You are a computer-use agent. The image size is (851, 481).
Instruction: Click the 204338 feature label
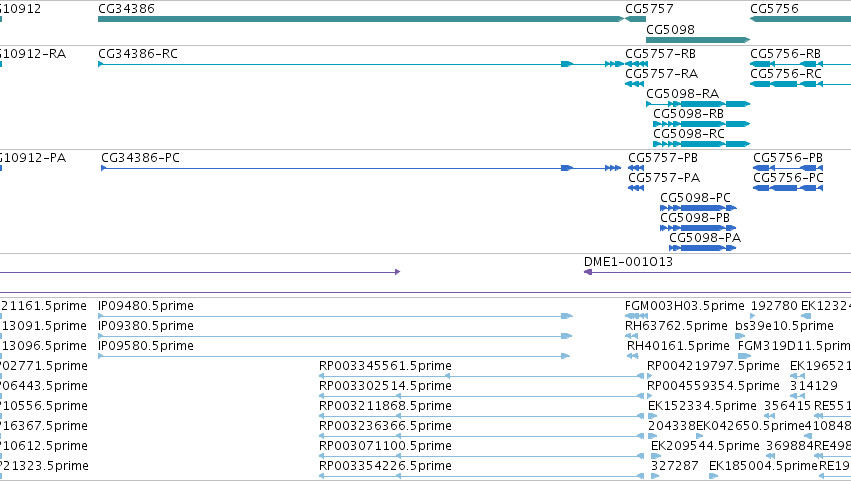(x=672, y=426)
